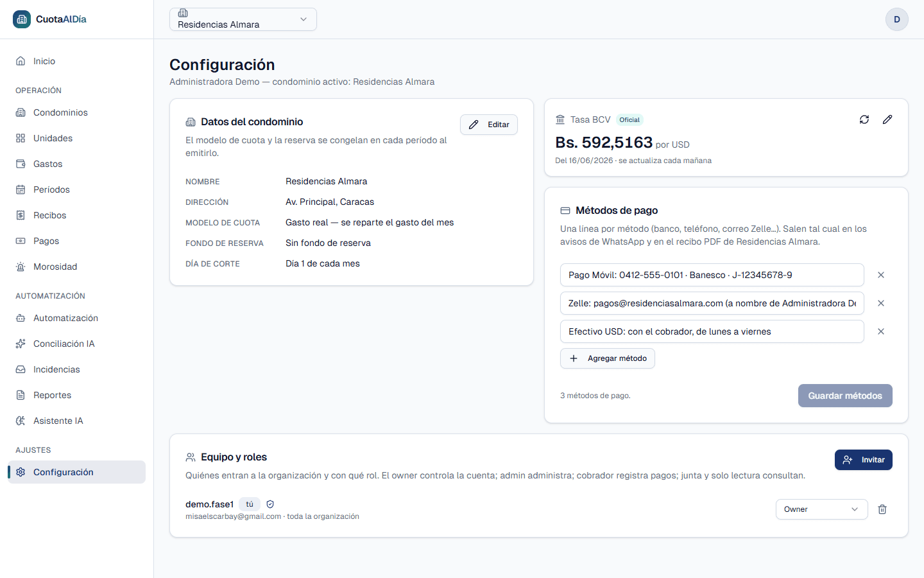This screenshot has width=924, height=578.
Task: Click the misaelscarbay@gmail.com email text
Action: click(x=234, y=516)
